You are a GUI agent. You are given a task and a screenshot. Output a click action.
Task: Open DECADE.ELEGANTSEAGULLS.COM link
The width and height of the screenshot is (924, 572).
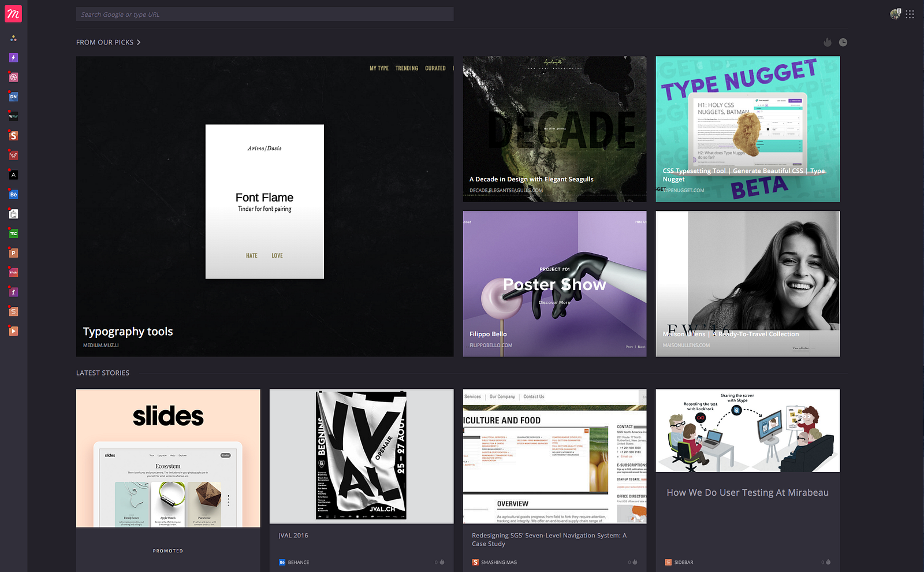506,190
